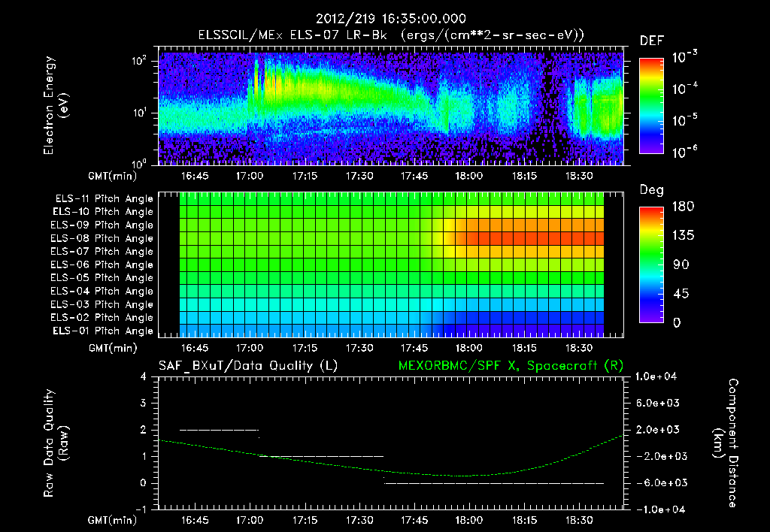Click the GMT(min) label under the data quality panel

pyautogui.click(x=112, y=520)
